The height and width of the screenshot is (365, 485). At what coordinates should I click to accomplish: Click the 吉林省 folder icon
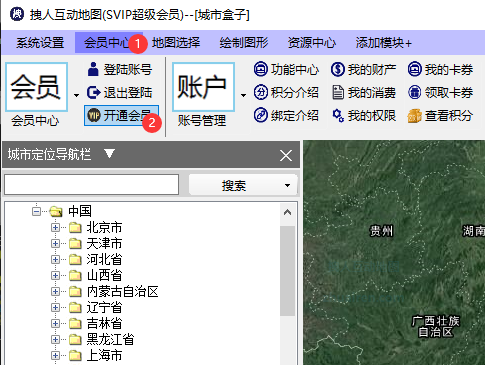click(x=75, y=323)
